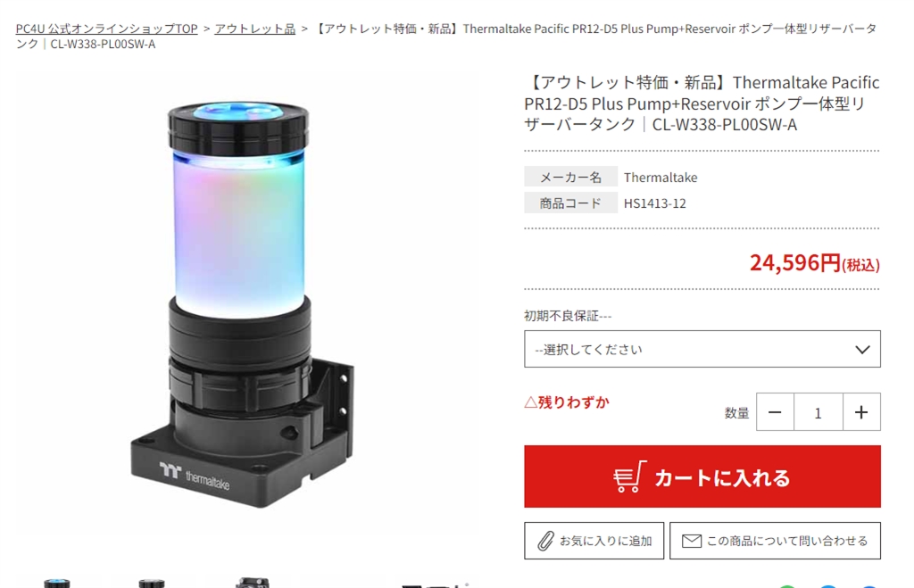Click the Thermaltake manufacturer name
The height and width of the screenshot is (588, 914).
[x=661, y=178]
